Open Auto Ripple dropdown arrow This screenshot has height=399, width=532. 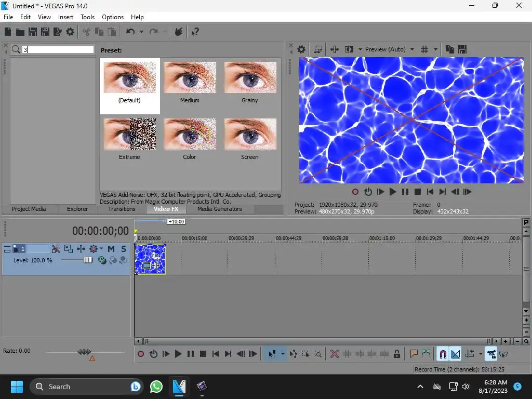(481, 354)
